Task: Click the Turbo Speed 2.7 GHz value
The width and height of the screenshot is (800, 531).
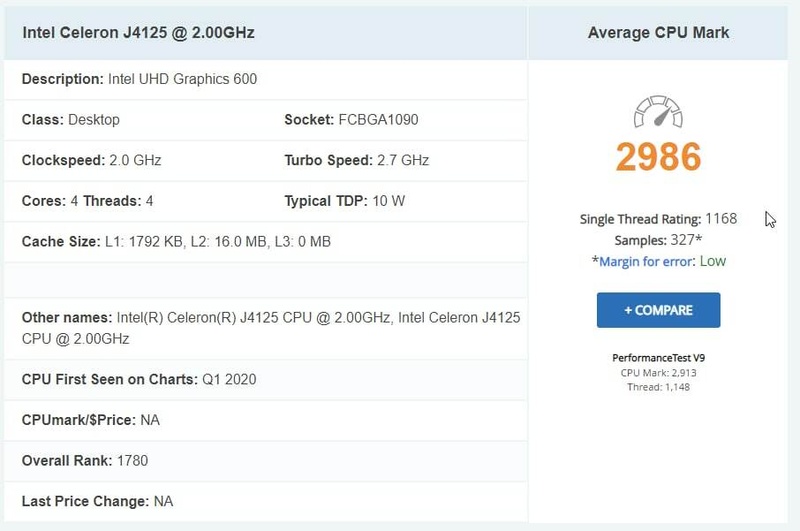Action: coord(403,160)
